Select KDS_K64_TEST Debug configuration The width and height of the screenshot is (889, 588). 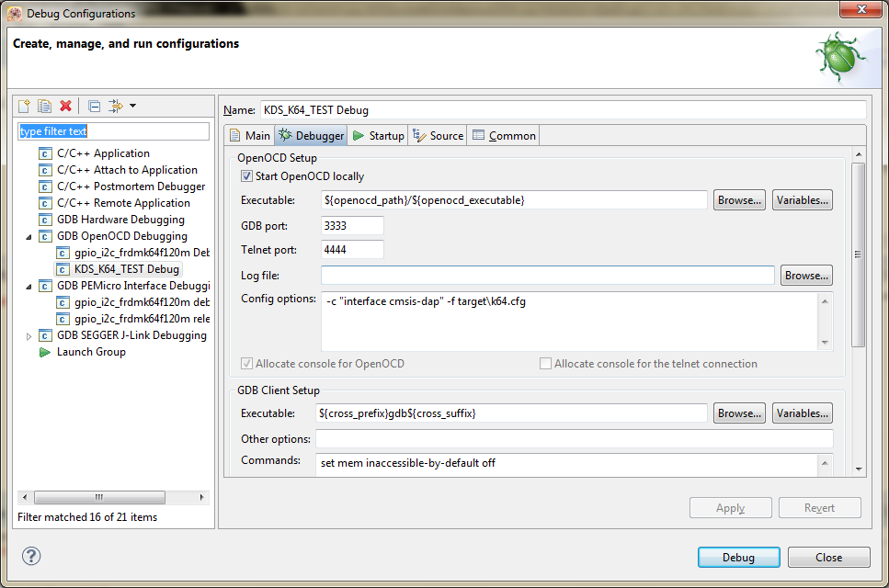[x=127, y=269]
